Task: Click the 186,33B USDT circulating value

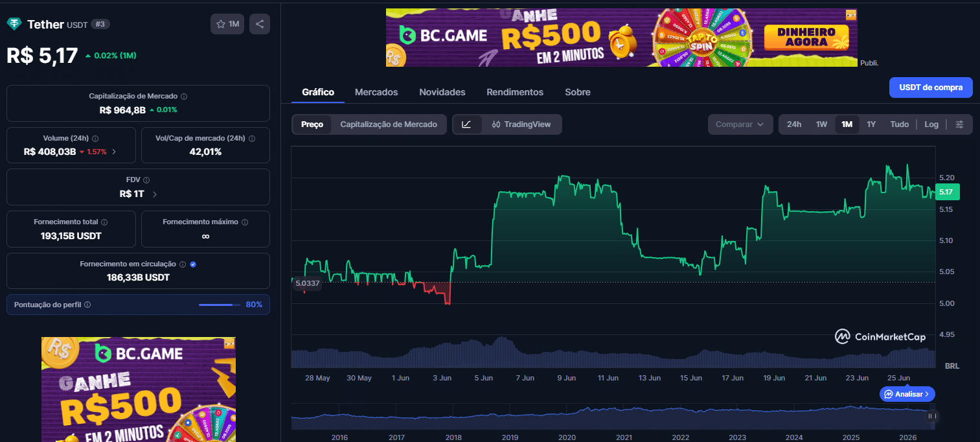Action: [138, 277]
